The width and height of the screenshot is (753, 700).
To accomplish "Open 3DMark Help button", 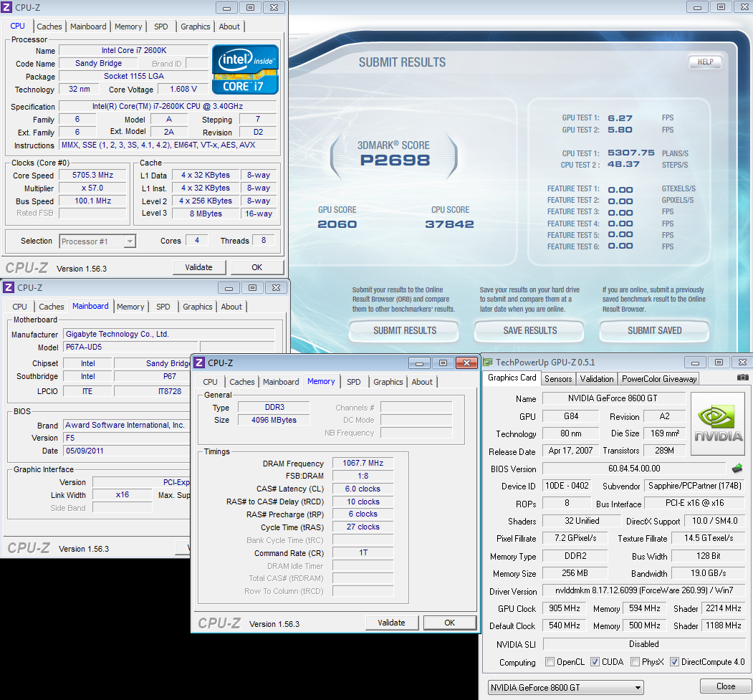I will pyautogui.click(x=705, y=62).
